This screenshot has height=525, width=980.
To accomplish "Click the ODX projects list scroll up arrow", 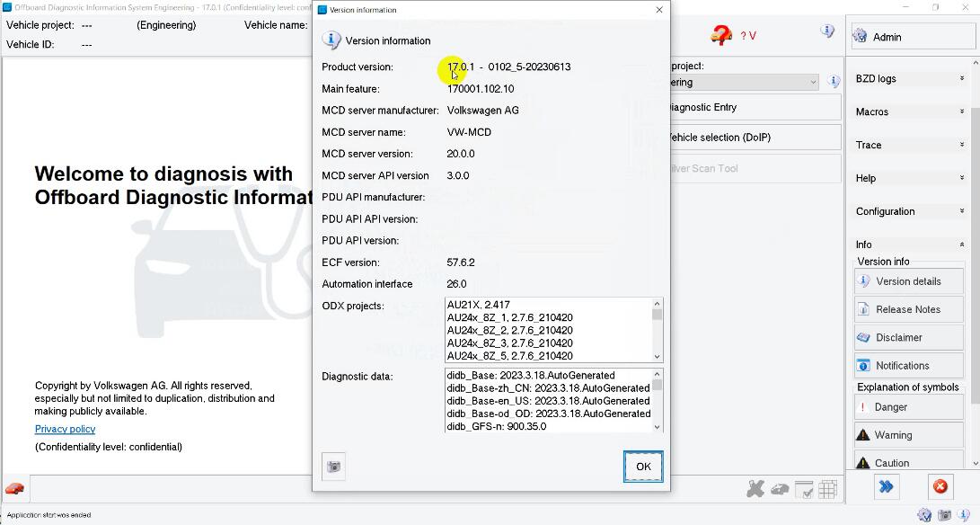I will (x=657, y=304).
